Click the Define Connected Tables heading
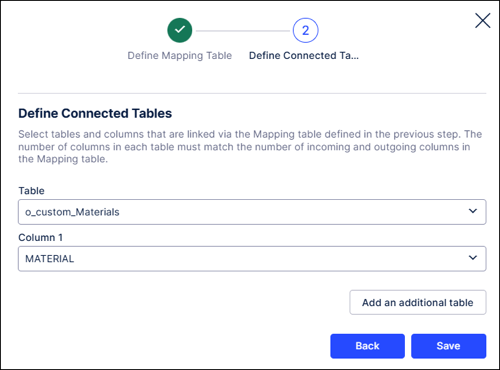Screen dimensions: 500x370 (x=95, y=113)
